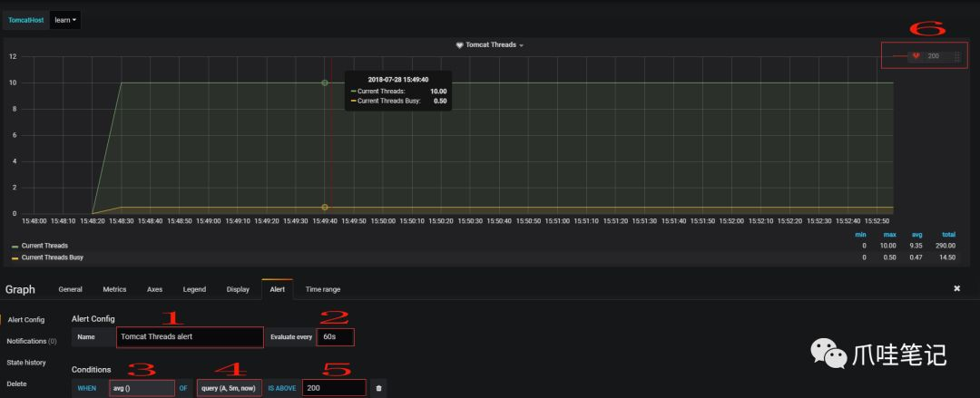
Task: Select the avg () reducer function
Action: coord(142,388)
